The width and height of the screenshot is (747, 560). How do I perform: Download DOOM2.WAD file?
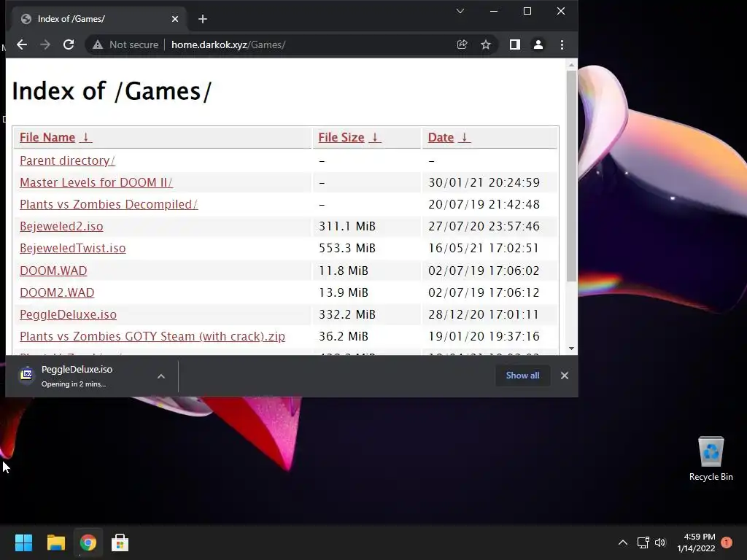point(57,292)
